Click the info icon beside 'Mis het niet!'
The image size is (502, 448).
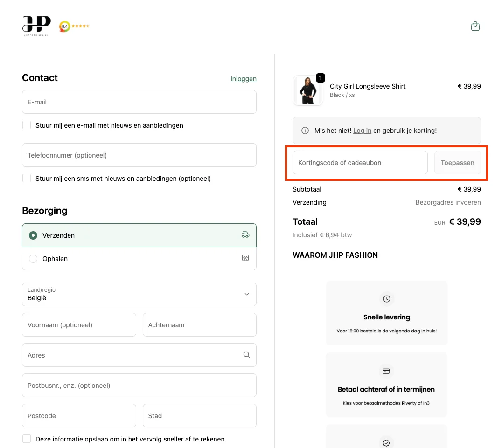[305, 131]
